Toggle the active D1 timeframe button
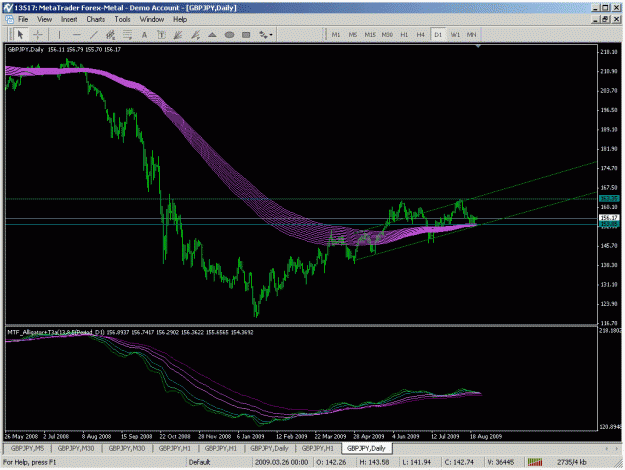Image resolution: width=625 pixels, height=470 pixels. tap(438, 35)
